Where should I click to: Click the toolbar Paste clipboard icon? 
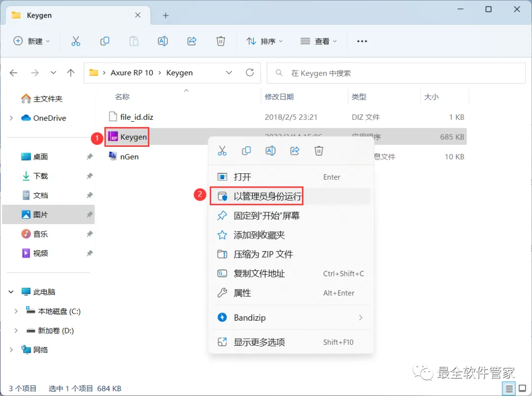133,41
